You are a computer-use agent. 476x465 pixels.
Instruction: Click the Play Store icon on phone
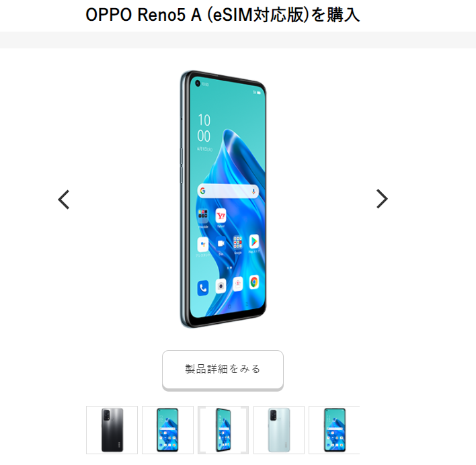(254, 242)
